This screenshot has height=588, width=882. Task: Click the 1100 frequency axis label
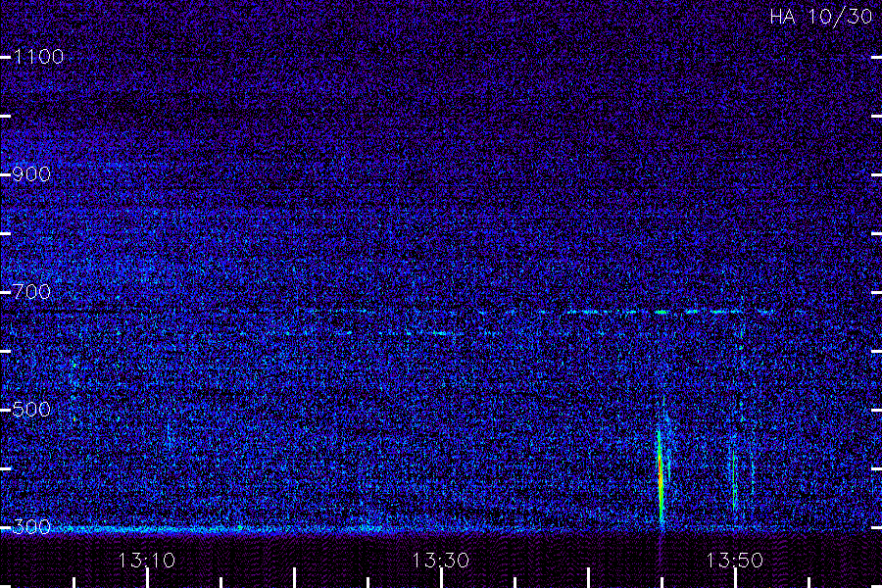[39, 57]
